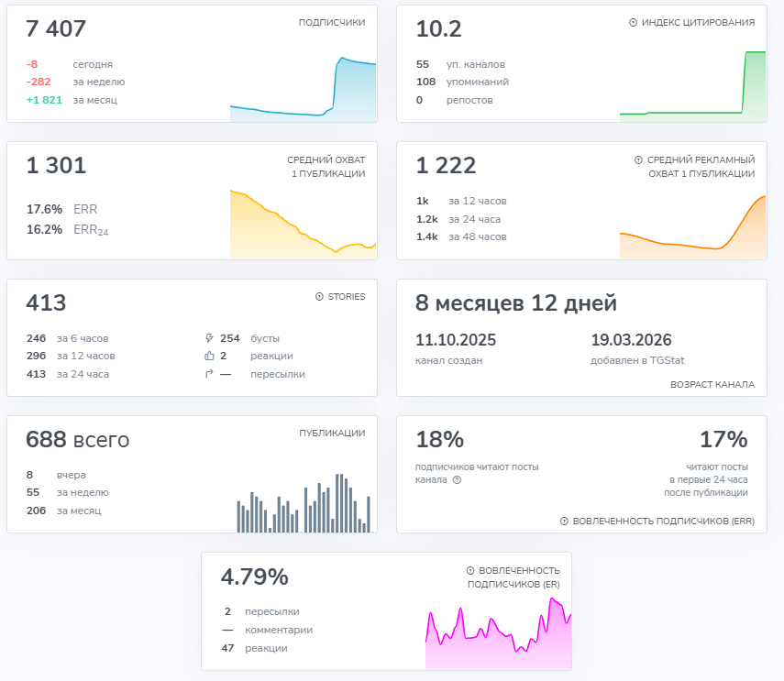This screenshot has width=784, height=681.
Task: Click the orange advertising reach chart
Action: pos(693,227)
